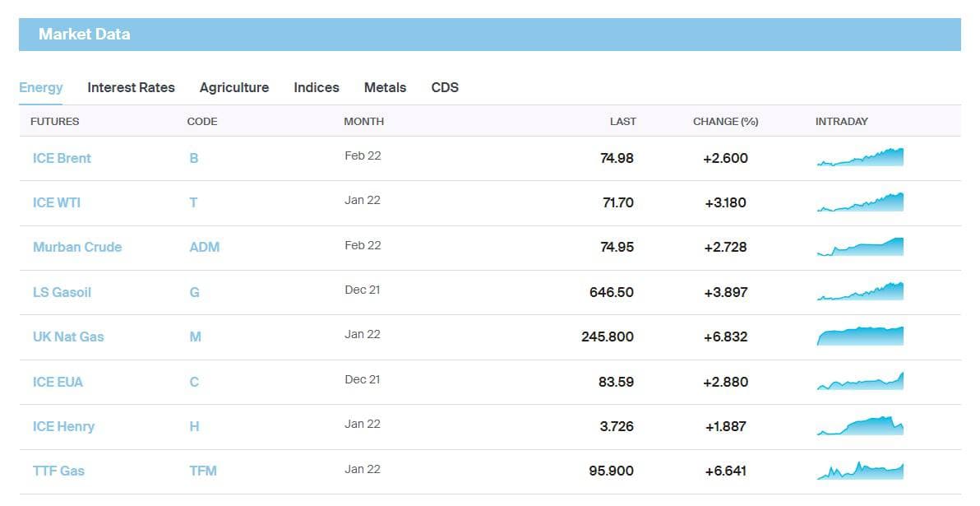This screenshot has height=506, width=980.
Task: Click the TTF Gas intraday chart
Action: tap(860, 471)
